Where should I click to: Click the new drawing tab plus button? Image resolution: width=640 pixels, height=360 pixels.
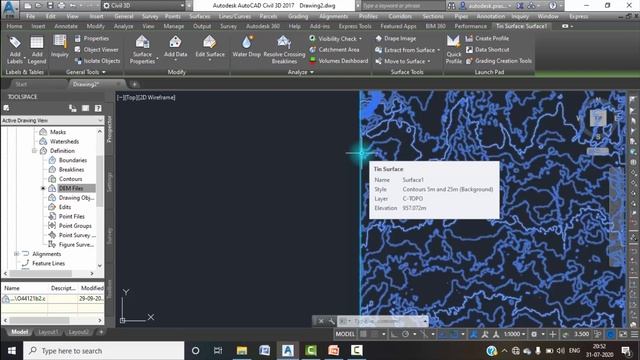tap(134, 84)
